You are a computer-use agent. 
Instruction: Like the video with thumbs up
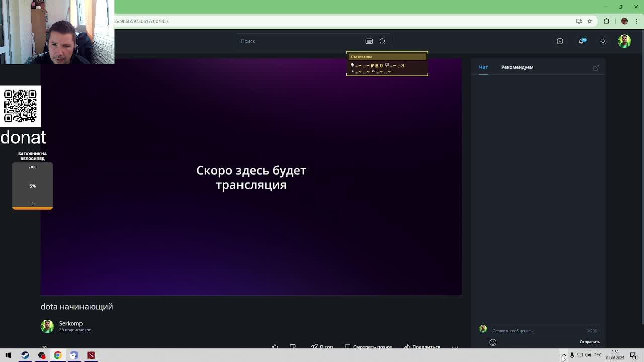pos(275,347)
